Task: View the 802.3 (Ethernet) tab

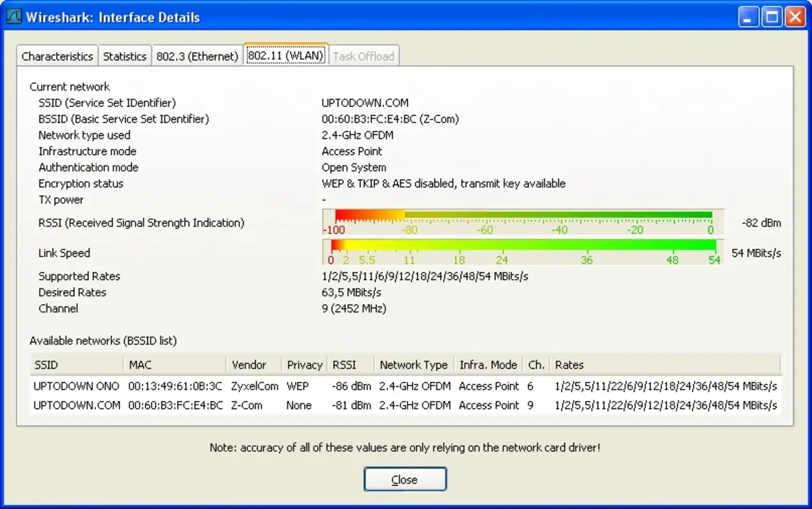Action: click(x=196, y=56)
